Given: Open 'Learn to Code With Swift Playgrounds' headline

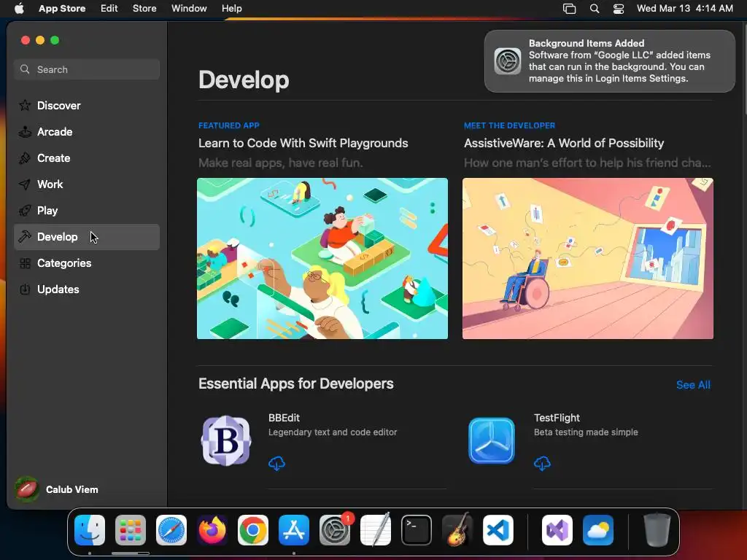Looking at the screenshot, I should point(303,144).
